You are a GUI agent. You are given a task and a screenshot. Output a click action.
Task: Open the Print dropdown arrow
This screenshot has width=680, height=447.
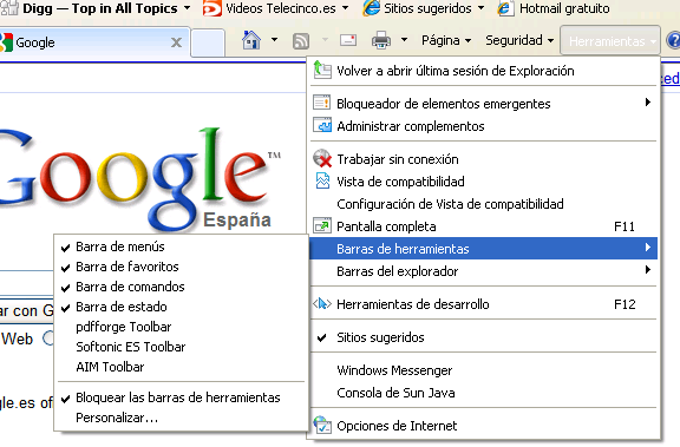pyautogui.click(x=404, y=40)
